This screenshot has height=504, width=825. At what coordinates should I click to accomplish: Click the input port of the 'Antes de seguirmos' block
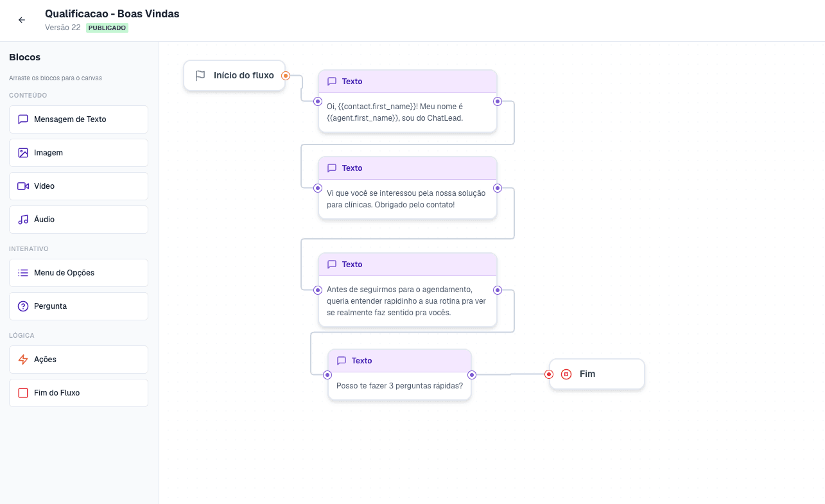pyautogui.click(x=318, y=290)
